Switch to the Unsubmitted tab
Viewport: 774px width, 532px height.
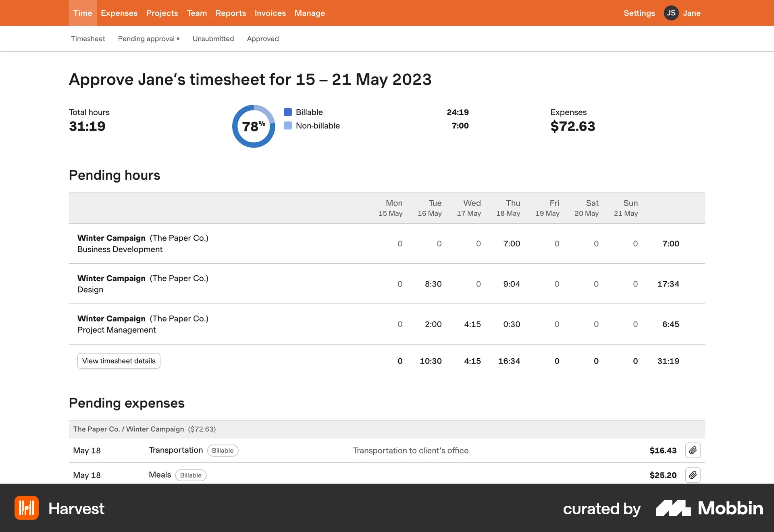[213, 39]
